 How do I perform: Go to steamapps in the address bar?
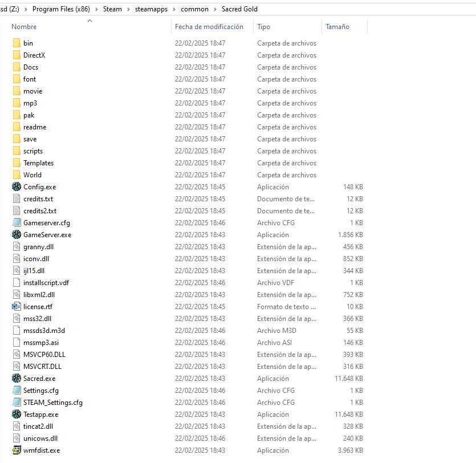pyautogui.click(x=151, y=9)
